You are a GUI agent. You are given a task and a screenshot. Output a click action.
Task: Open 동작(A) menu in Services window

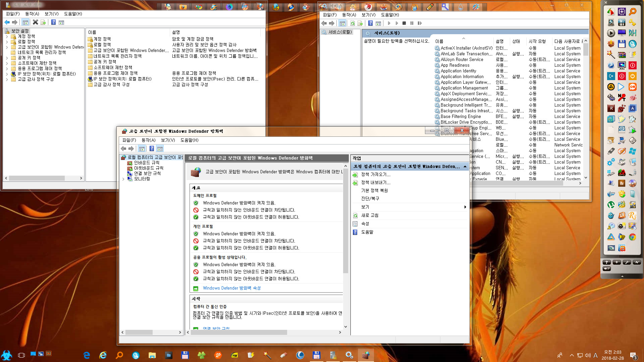click(349, 15)
